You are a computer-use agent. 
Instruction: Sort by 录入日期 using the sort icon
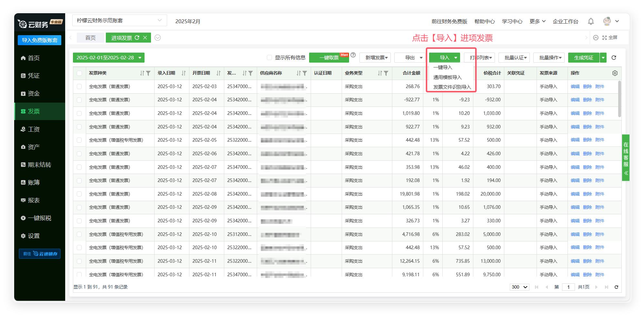(x=184, y=73)
